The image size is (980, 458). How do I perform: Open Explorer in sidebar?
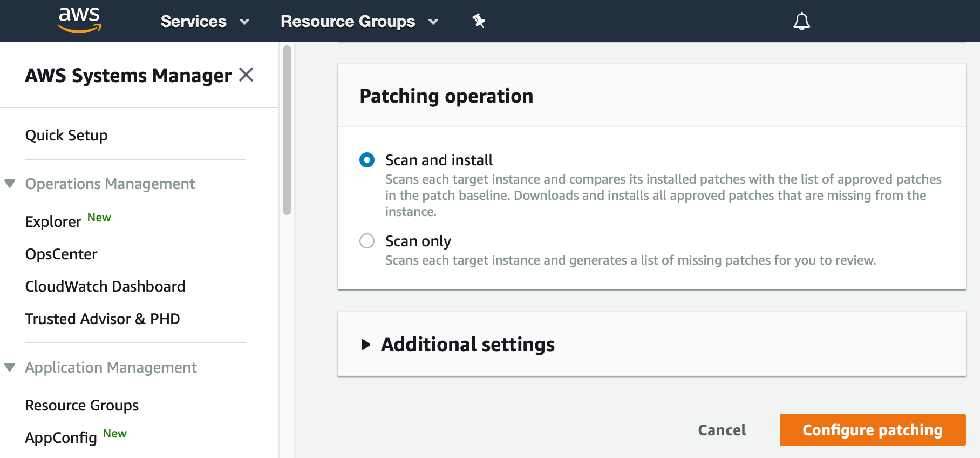tap(53, 221)
